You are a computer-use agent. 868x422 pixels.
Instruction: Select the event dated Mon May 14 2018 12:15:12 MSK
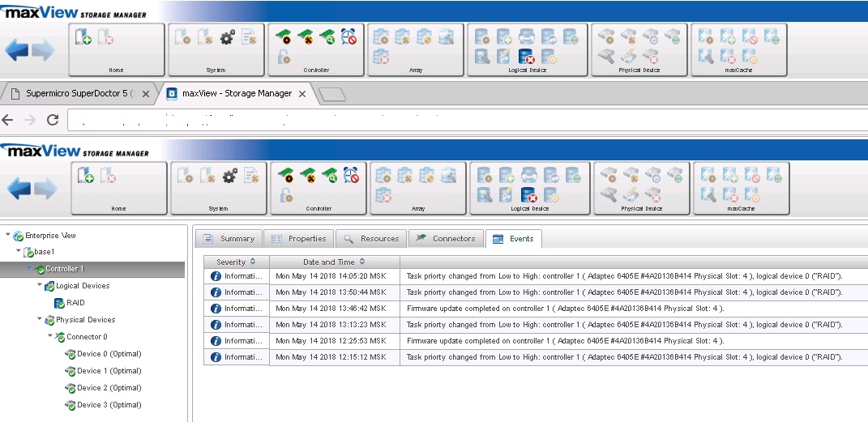pyautogui.click(x=536, y=357)
